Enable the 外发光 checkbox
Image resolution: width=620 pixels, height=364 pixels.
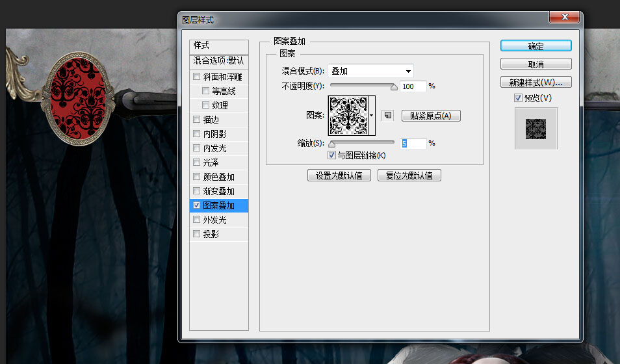pos(196,219)
